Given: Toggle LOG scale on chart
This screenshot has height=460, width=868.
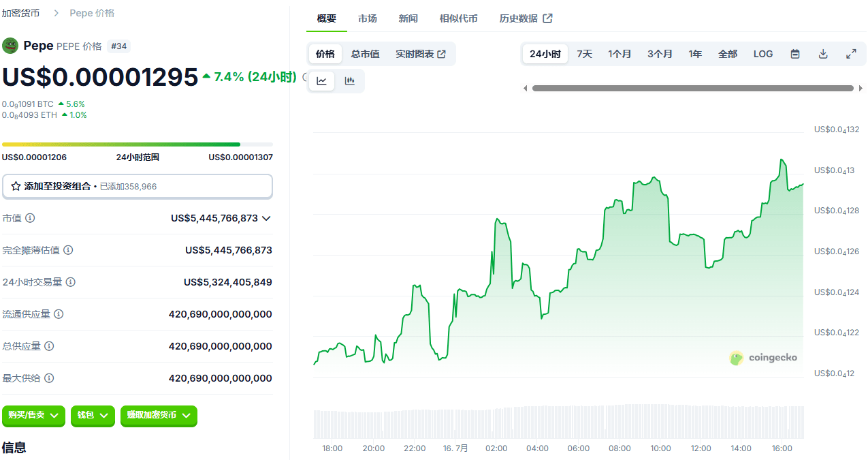Looking at the screenshot, I should click(x=763, y=54).
